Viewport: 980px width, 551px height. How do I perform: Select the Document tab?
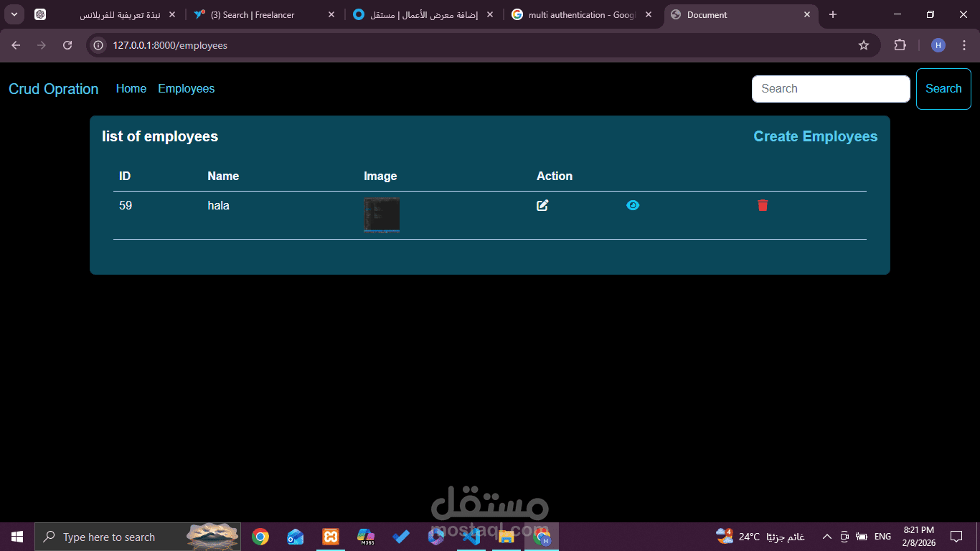point(740,15)
